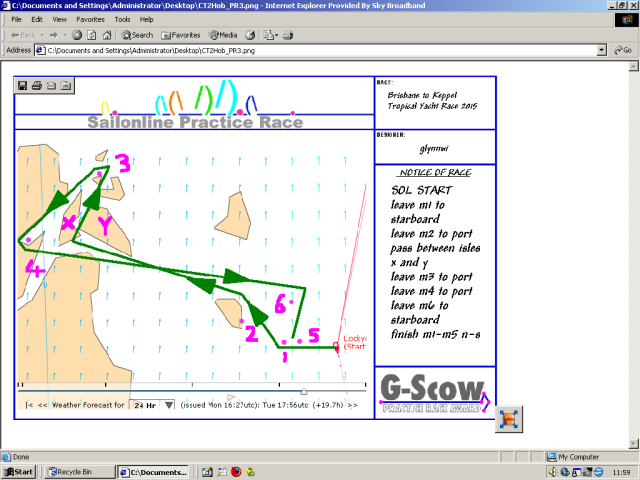Click the Done status bar text
640x480 pixels.
click(x=20, y=457)
